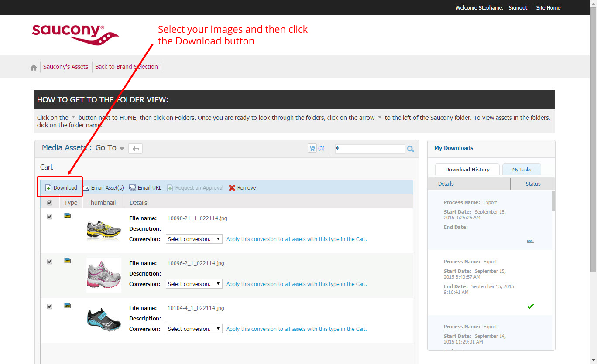Click the pink and grey shoe thumbnail
597x364 pixels.
coord(104,275)
